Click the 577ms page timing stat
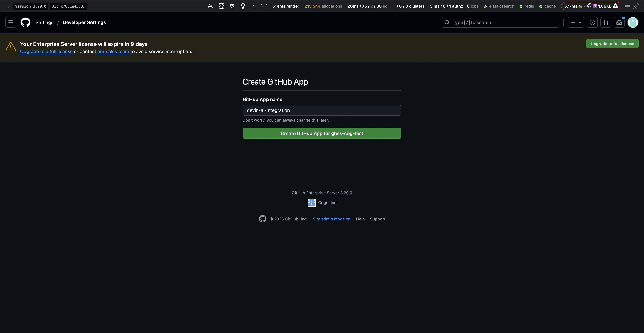 point(571,6)
